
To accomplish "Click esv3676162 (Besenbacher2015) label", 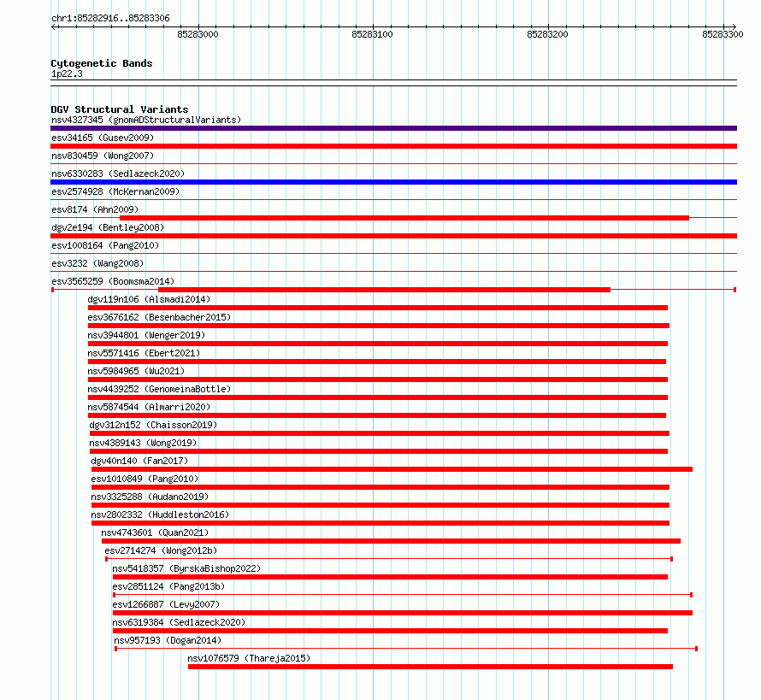I will pos(159,317).
